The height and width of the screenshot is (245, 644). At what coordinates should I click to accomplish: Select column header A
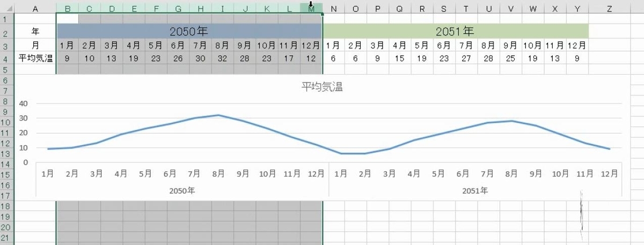click(35, 9)
